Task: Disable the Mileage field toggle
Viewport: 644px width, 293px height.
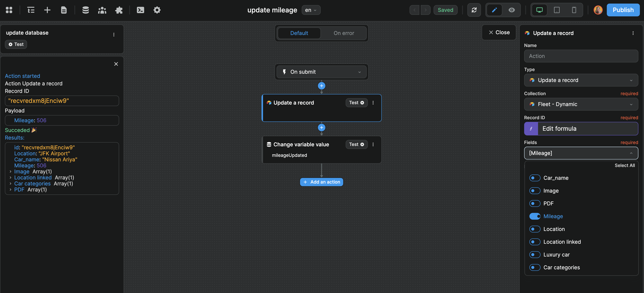Action: 535,216
